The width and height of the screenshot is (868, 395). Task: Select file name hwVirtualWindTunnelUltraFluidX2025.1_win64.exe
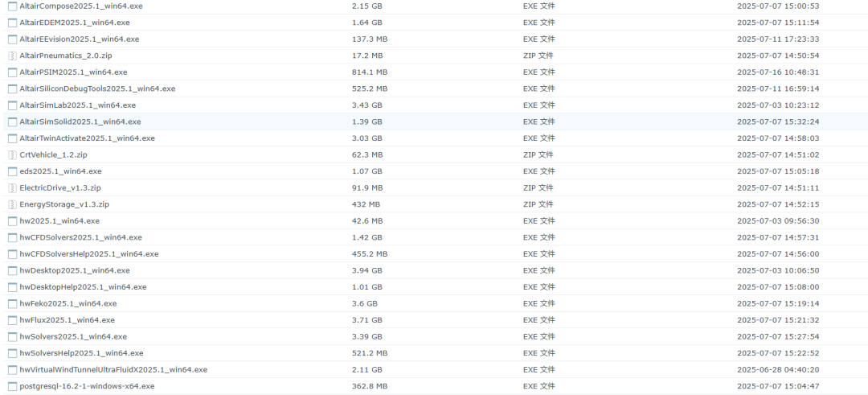[113, 369]
